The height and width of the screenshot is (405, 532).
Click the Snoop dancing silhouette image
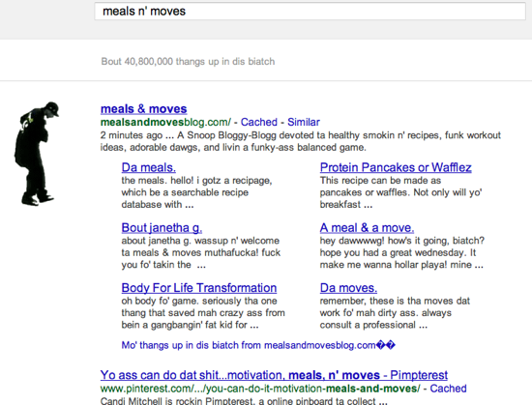click(37, 154)
